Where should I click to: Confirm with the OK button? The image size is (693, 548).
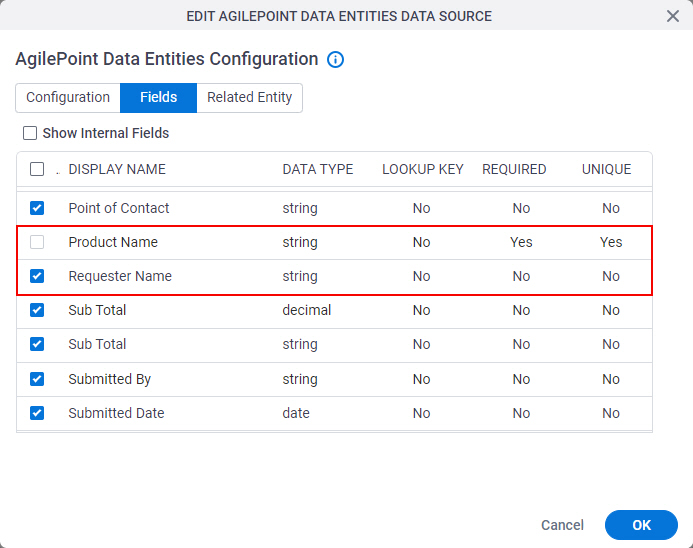(x=641, y=525)
